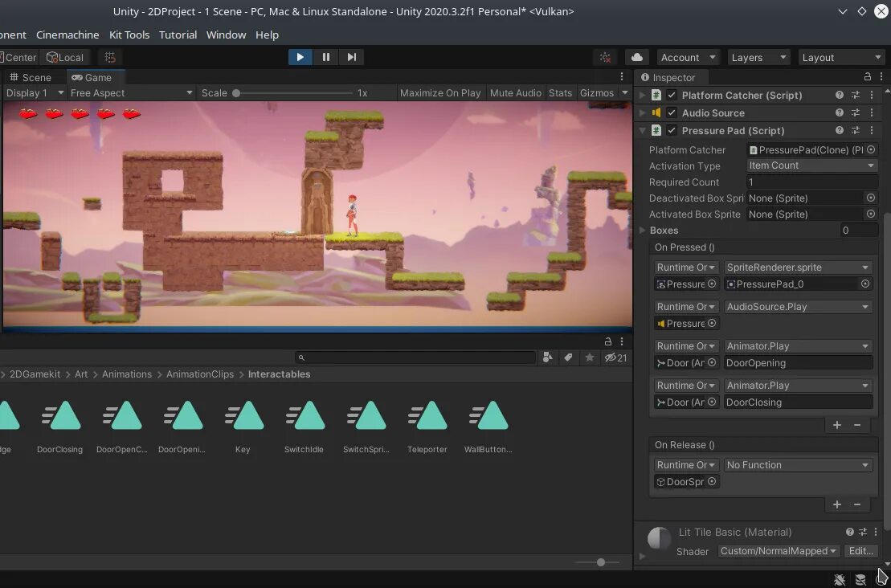Open the Gizmos dropdown arrow
The image size is (891, 588).
(x=624, y=92)
